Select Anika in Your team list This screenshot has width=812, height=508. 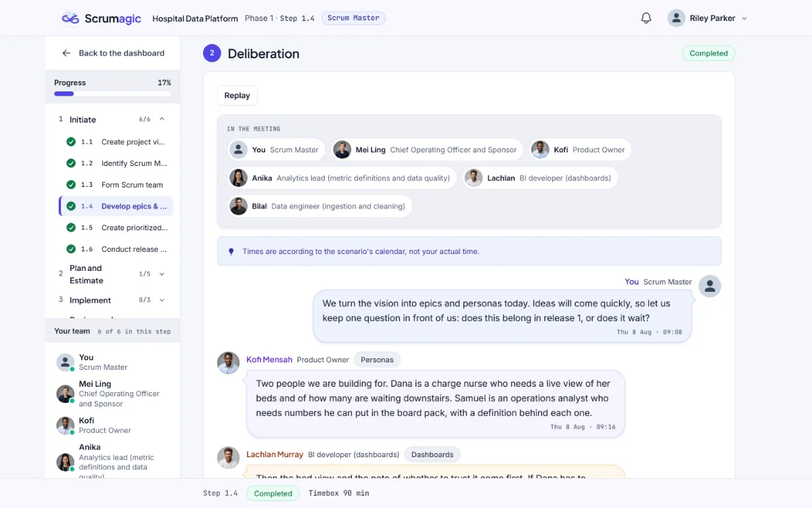coord(112,461)
